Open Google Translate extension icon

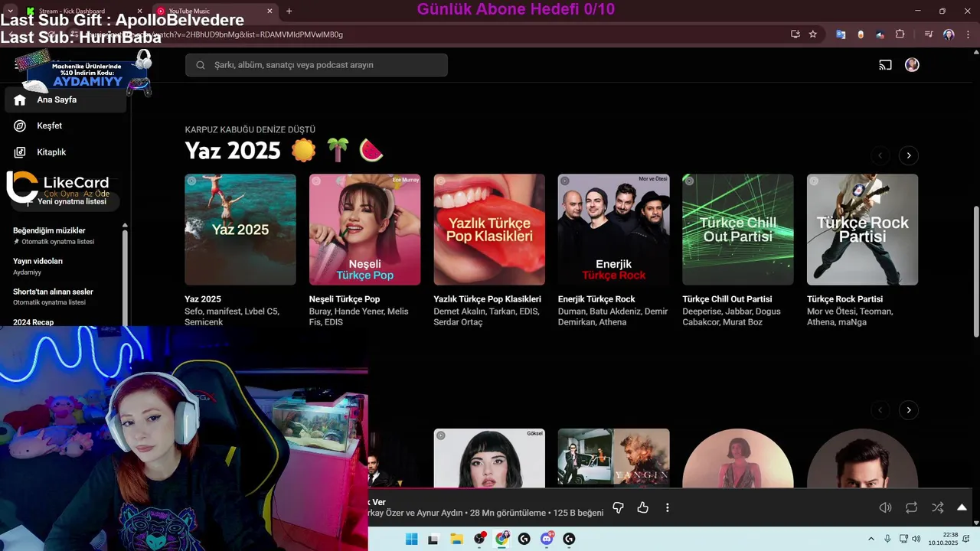tap(841, 34)
